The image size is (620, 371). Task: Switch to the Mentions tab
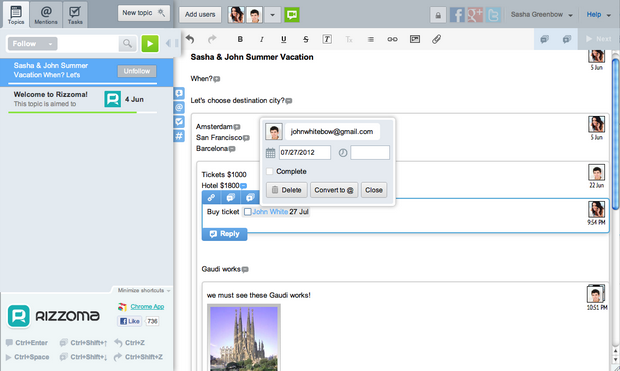pyautogui.click(x=46, y=15)
